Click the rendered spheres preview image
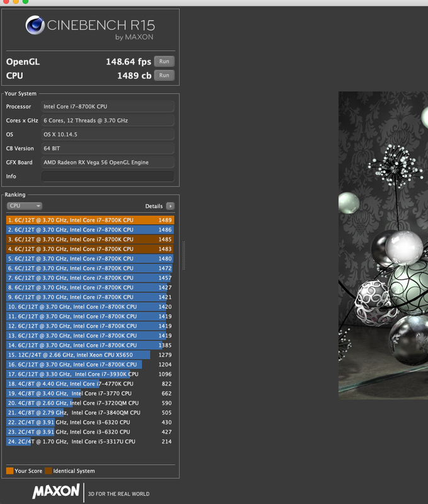This screenshot has height=504, width=428. click(x=383, y=246)
